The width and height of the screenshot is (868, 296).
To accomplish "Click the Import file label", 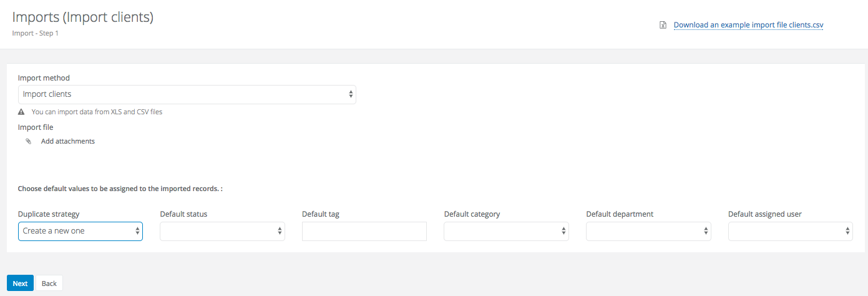I will [x=36, y=127].
